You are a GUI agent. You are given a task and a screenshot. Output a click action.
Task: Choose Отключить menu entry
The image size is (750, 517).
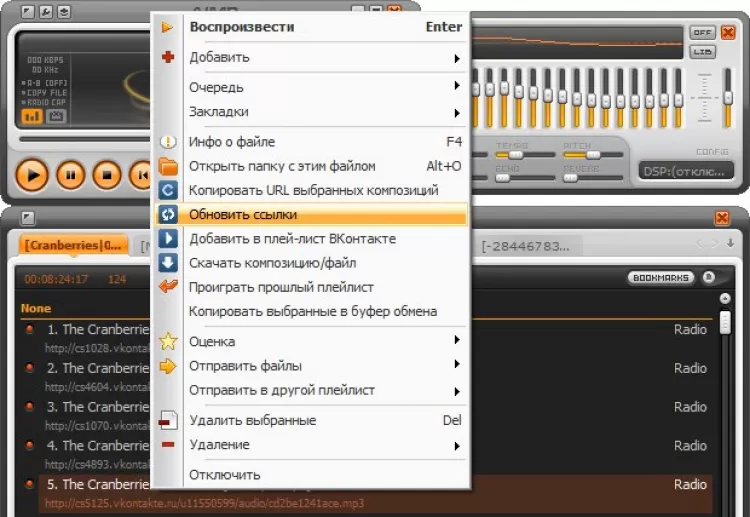point(311,475)
